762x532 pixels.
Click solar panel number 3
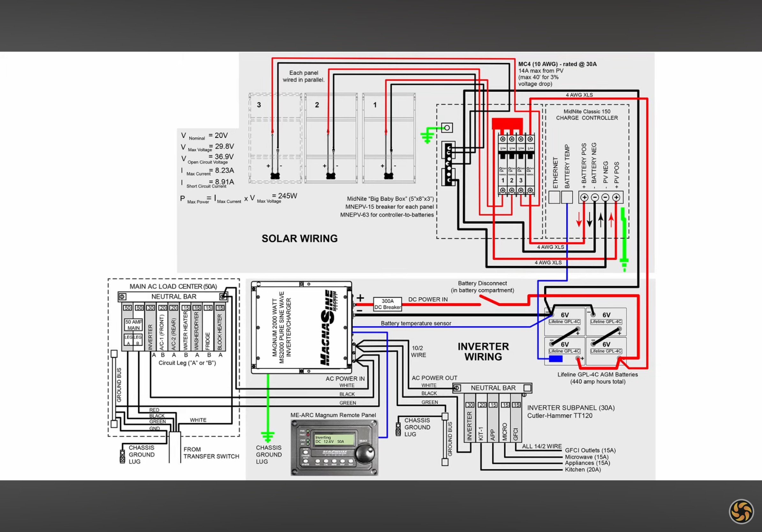pyautogui.click(x=275, y=138)
